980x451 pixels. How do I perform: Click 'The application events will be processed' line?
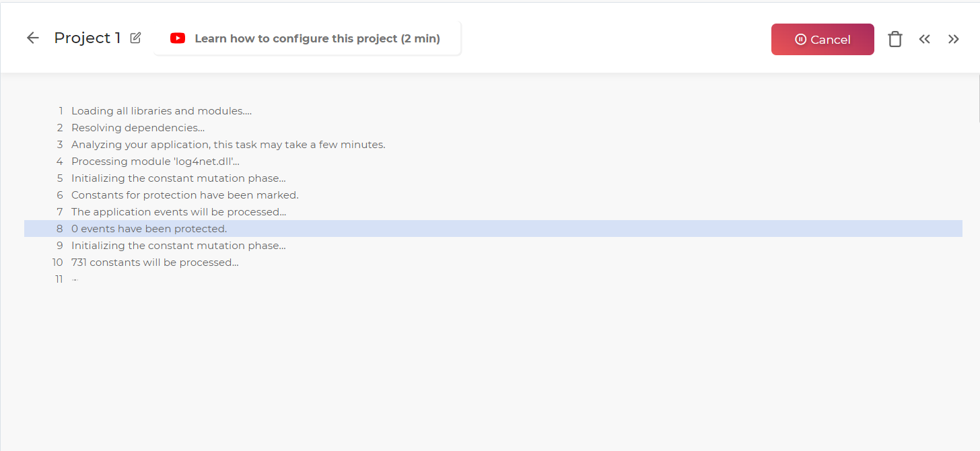click(x=178, y=212)
